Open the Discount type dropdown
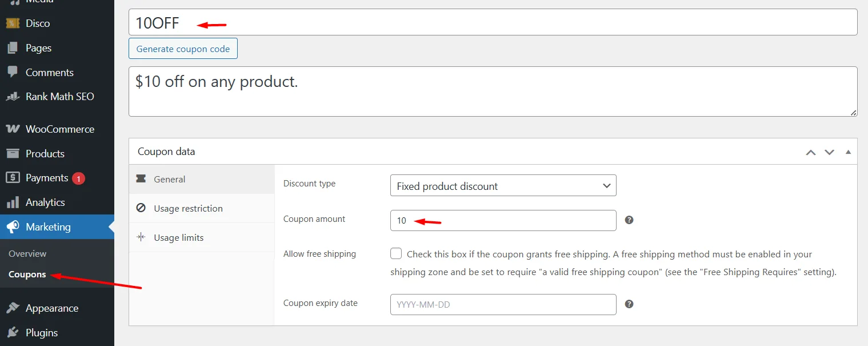 click(503, 186)
